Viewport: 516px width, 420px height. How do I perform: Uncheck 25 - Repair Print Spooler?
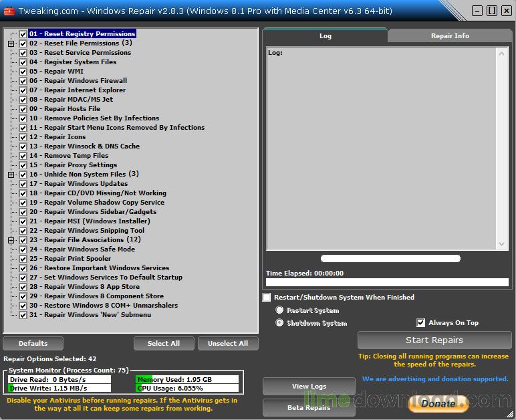pyautogui.click(x=23, y=259)
